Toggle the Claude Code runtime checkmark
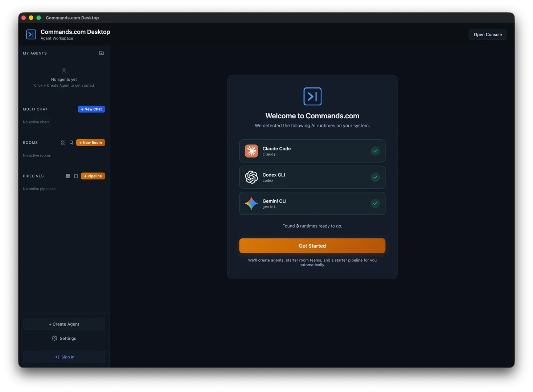The height and width of the screenshot is (392, 533). [375, 151]
